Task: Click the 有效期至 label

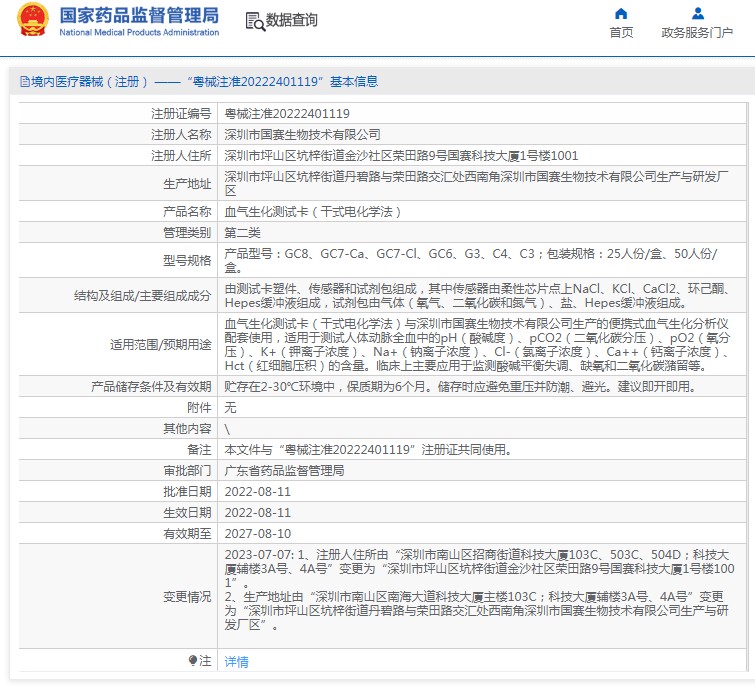Action: coord(187,534)
